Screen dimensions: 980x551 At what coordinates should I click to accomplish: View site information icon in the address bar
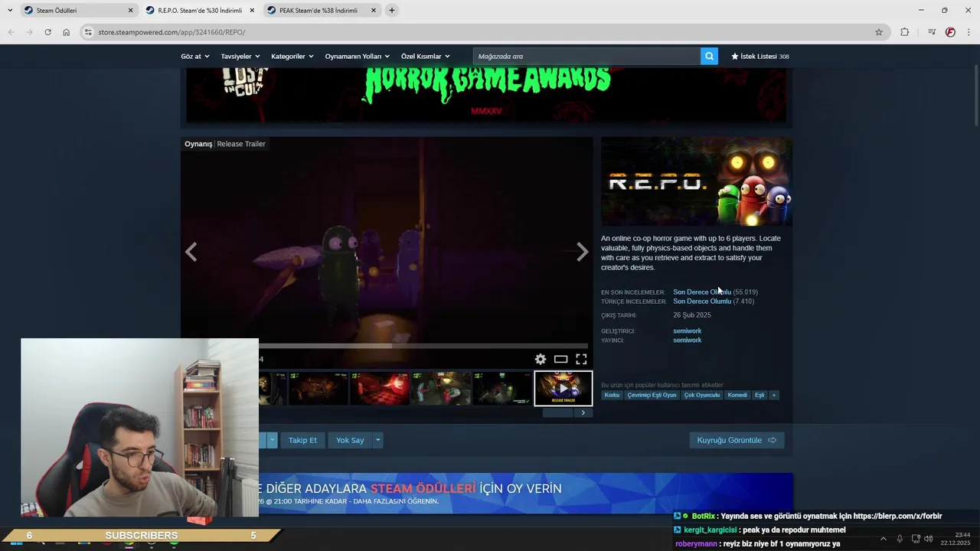pyautogui.click(x=88, y=32)
